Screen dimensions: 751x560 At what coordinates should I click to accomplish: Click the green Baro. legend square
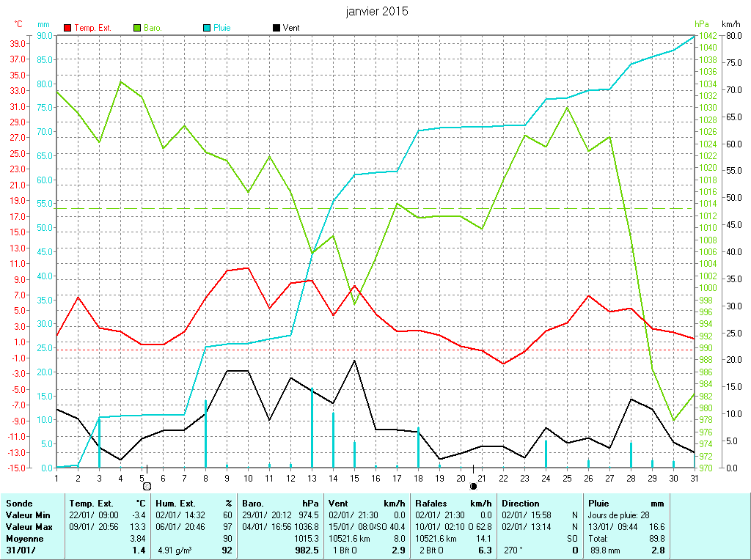click(137, 28)
